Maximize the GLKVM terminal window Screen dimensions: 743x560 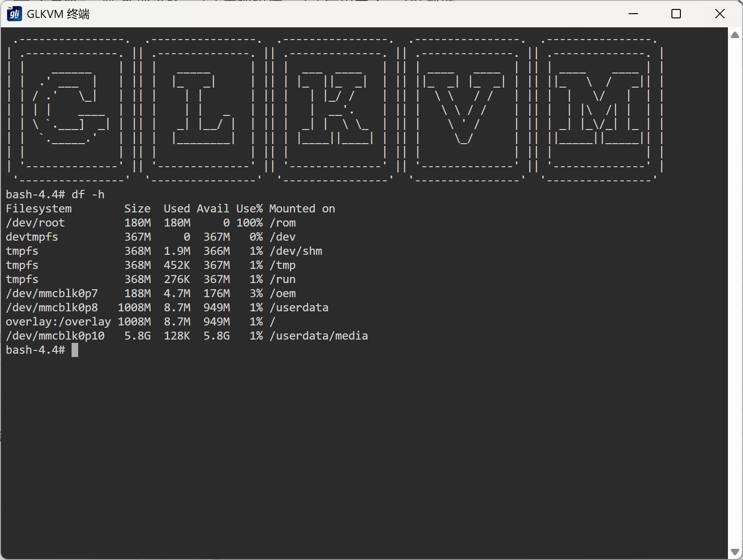coord(676,14)
